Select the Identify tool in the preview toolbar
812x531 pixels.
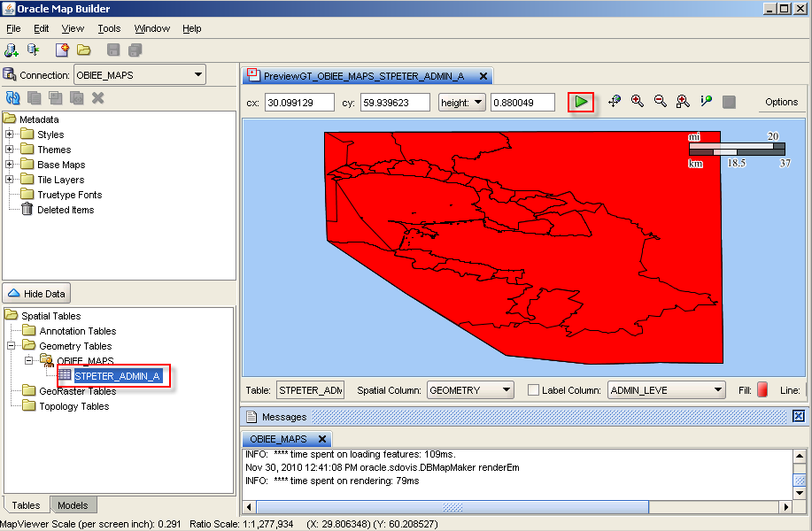pyautogui.click(x=705, y=102)
